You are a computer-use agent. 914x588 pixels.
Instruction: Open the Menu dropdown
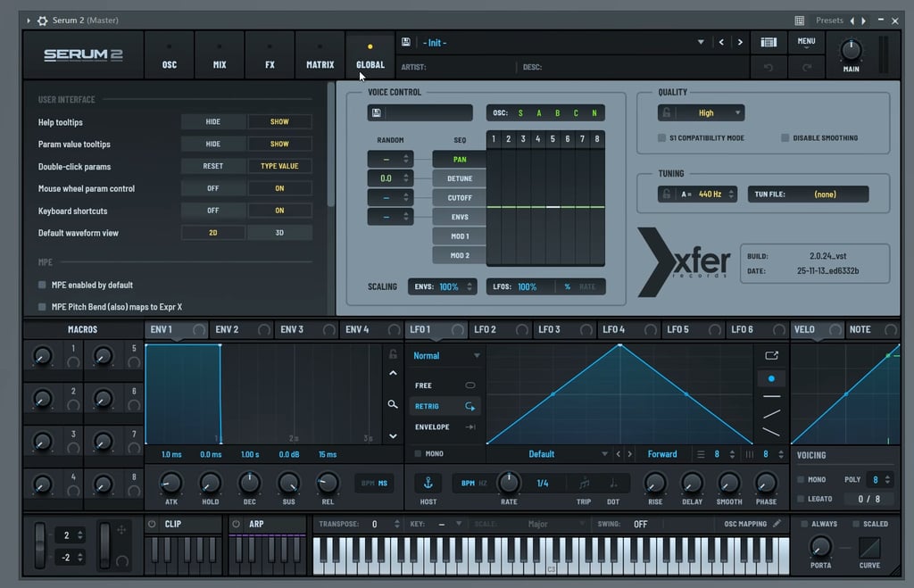click(806, 43)
